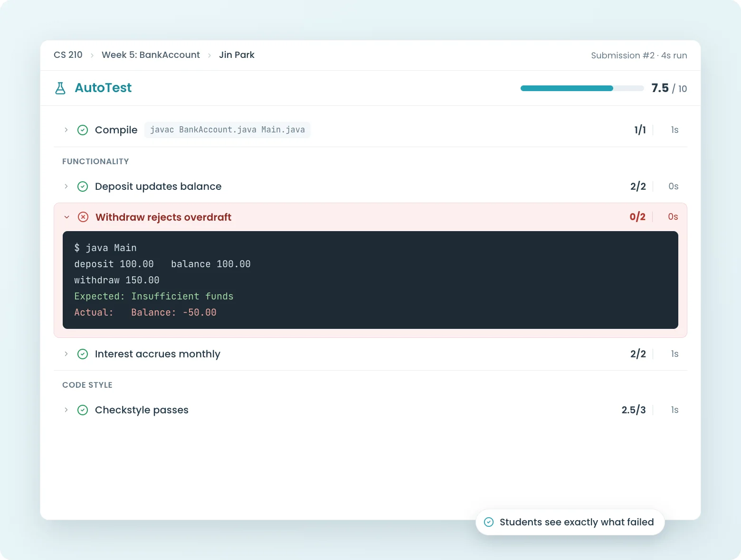Expand the Checkstyle passes row
The height and width of the screenshot is (560, 741).
coord(66,410)
